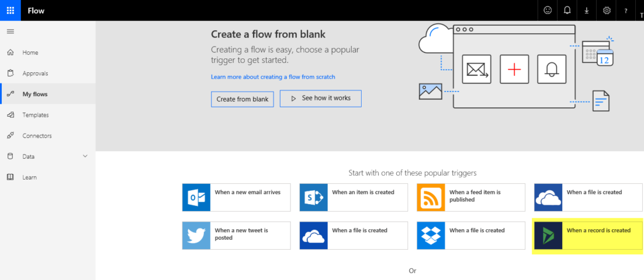Click the help question mark icon
The image size is (644, 280).
point(626,11)
